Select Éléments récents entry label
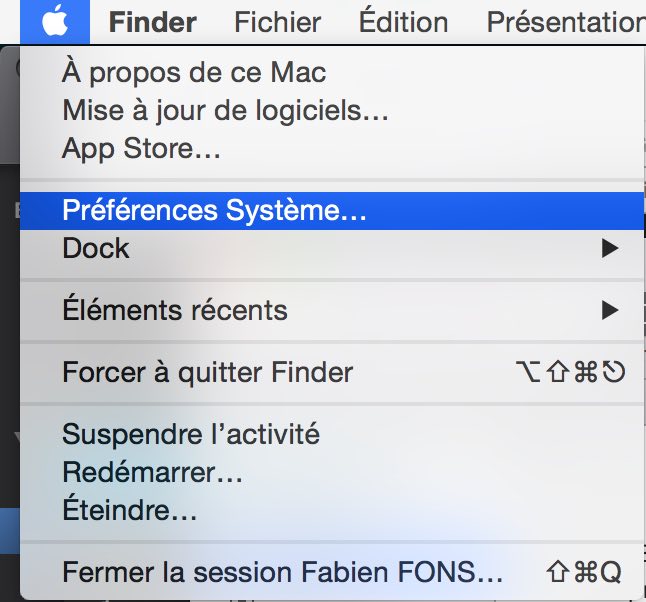 175,310
